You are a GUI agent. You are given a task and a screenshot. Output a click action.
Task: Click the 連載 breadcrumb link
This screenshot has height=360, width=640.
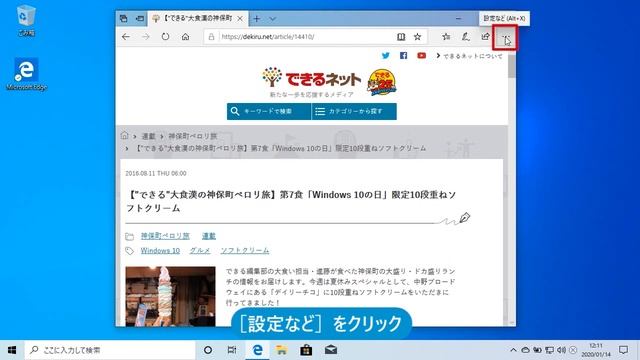pos(148,136)
